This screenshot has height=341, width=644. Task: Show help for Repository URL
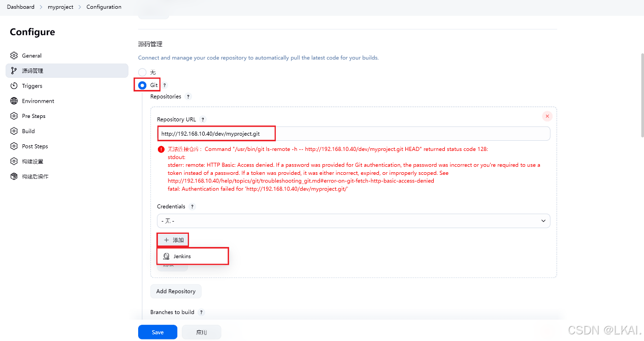203,119
